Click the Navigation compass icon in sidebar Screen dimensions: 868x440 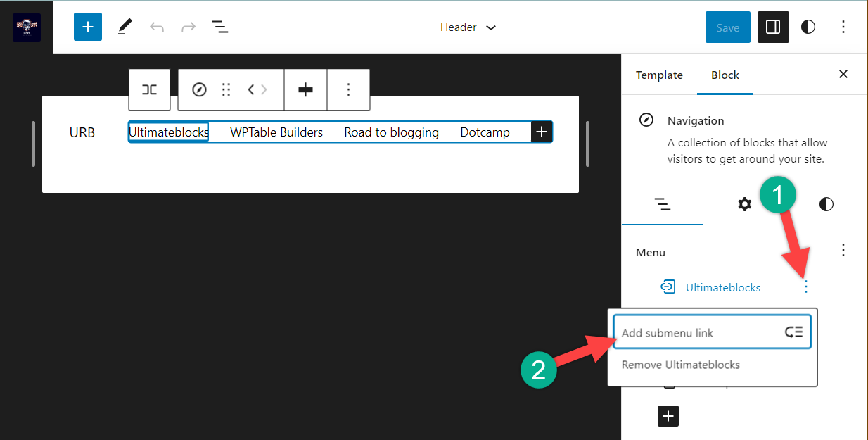coord(646,120)
